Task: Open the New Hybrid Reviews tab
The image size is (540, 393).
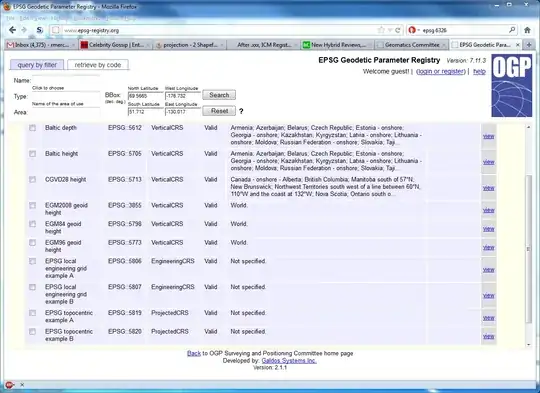Action: 337,45
